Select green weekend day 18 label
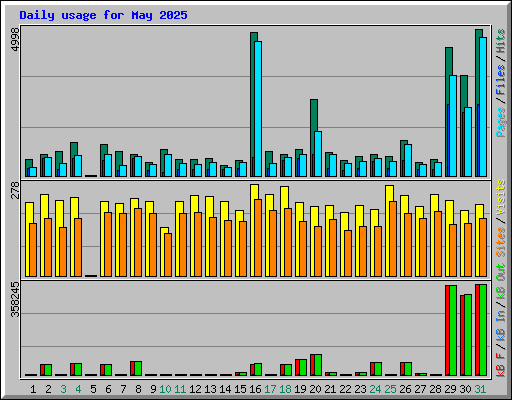 coord(285,389)
